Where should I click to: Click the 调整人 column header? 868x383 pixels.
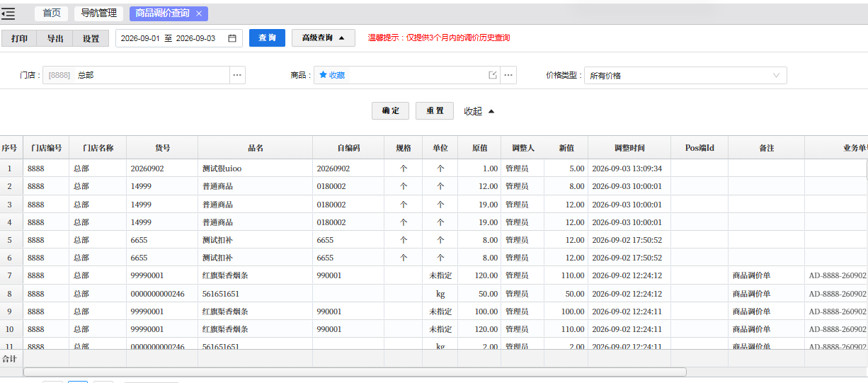pyautogui.click(x=522, y=148)
